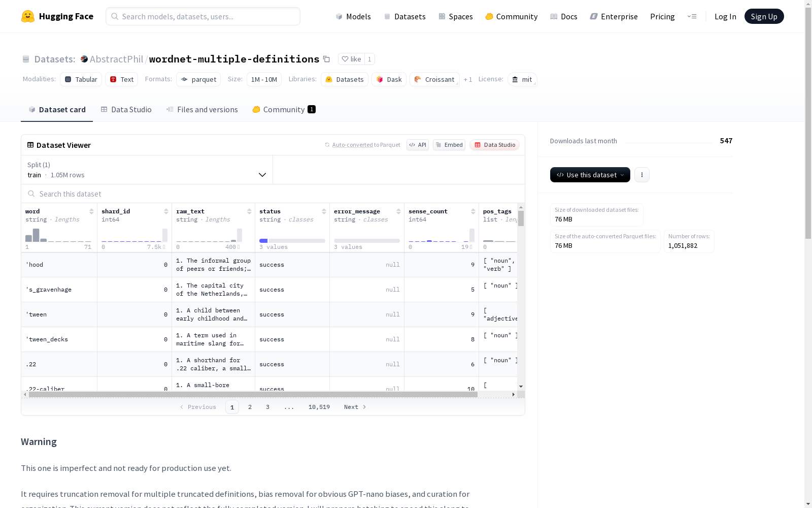Select the Dask library tag
This screenshot has width=812, height=508.
389,79
